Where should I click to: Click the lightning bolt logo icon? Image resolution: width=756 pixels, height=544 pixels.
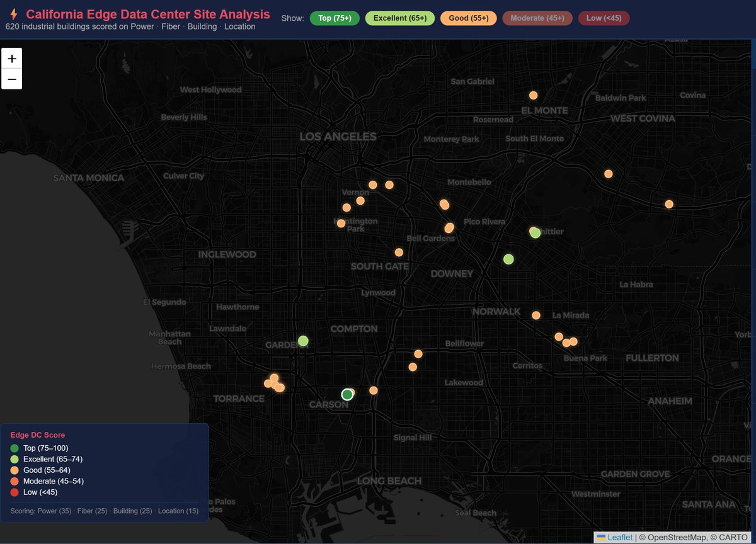click(x=14, y=14)
